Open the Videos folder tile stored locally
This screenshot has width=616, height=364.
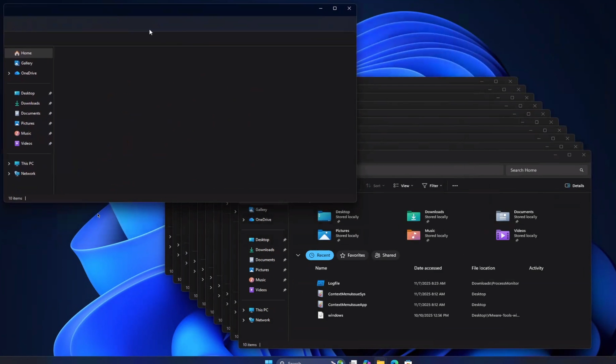[x=503, y=235]
